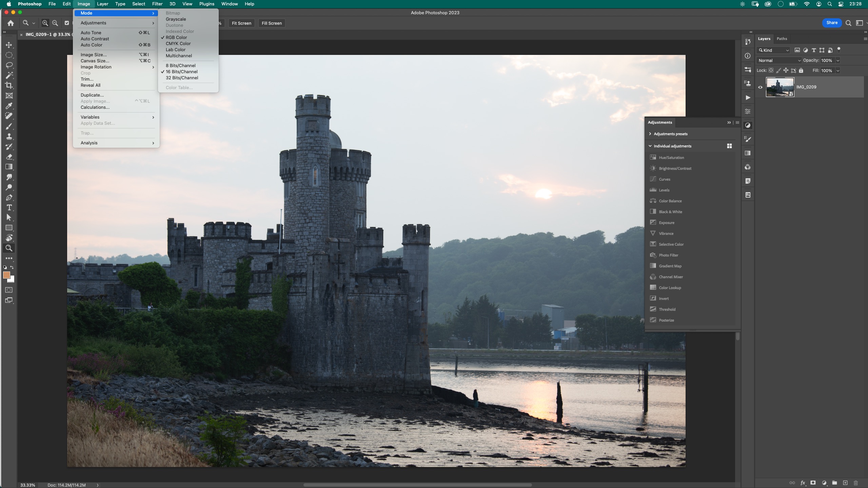Image resolution: width=868 pixels, height=488 pixels.
Task: Open the layer styles fx menu
Action: [x=803, y=483]
